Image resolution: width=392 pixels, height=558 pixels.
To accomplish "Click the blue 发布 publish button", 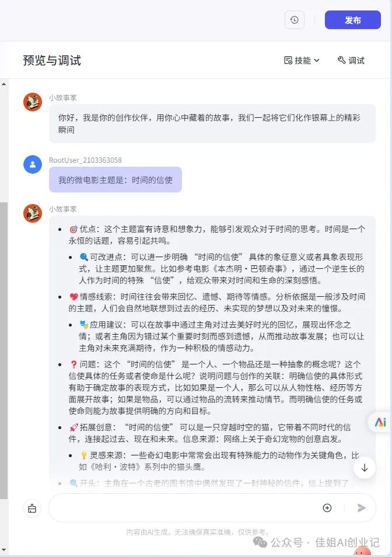I will point(352,20).
